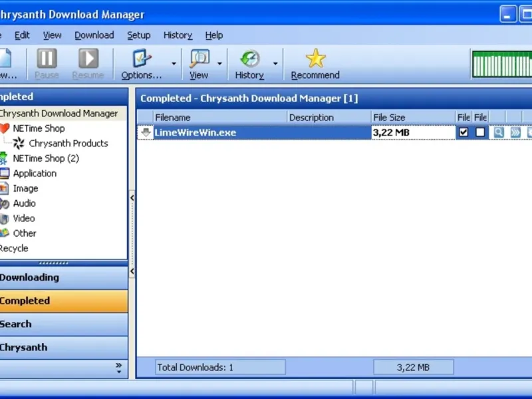Click the NETime Shop heart icon
The width and height of the screenshot is (532, 399).
pyautogui.click(x=4, y=128)
